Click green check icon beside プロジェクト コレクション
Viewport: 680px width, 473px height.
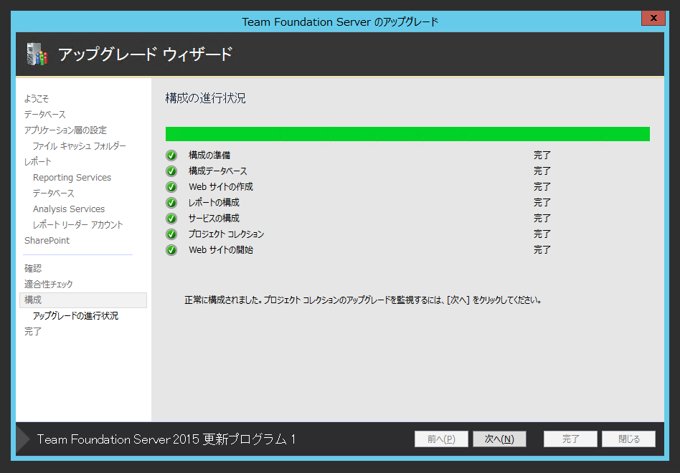point(172,234)
